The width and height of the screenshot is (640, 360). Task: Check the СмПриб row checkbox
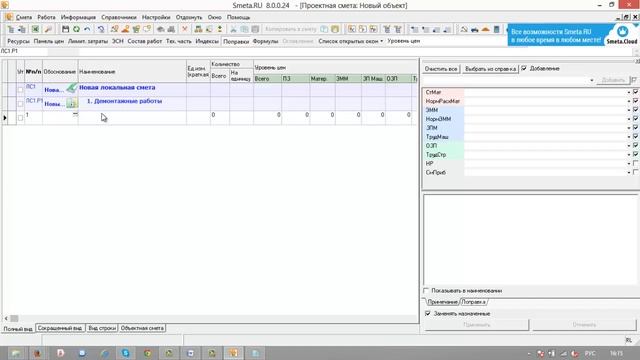[x=636, y=172]
